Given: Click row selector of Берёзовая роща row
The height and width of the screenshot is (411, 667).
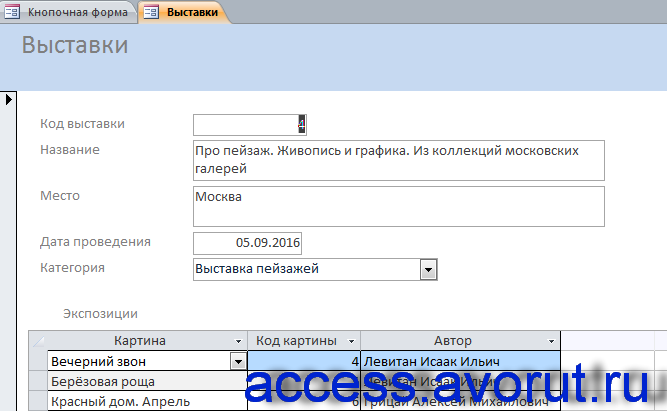Looking at the screenshot, I should coord(38,381).
